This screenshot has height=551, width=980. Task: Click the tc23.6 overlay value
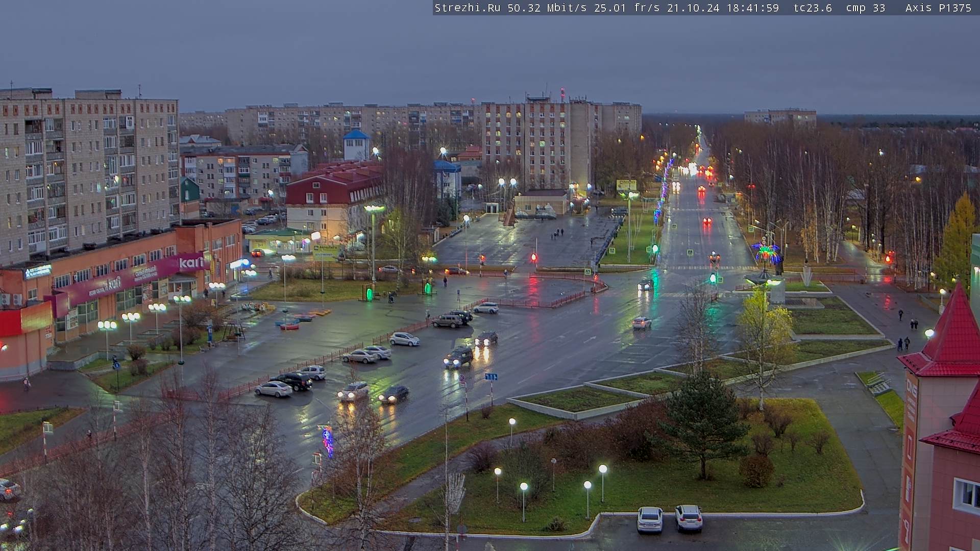(813, 8)
